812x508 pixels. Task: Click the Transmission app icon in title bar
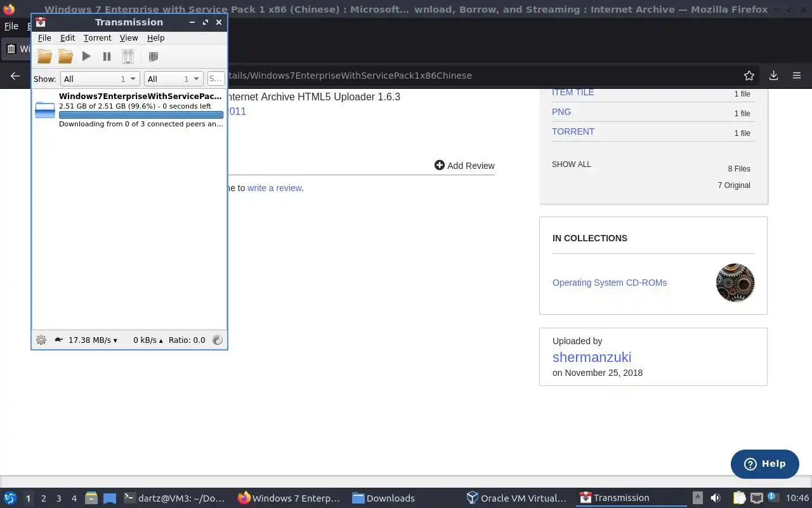point(41,22)
